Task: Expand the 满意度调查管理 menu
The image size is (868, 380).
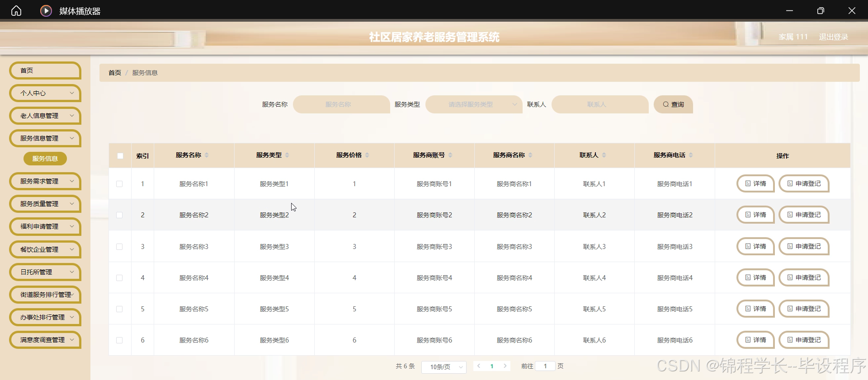Action: point(45,340)
